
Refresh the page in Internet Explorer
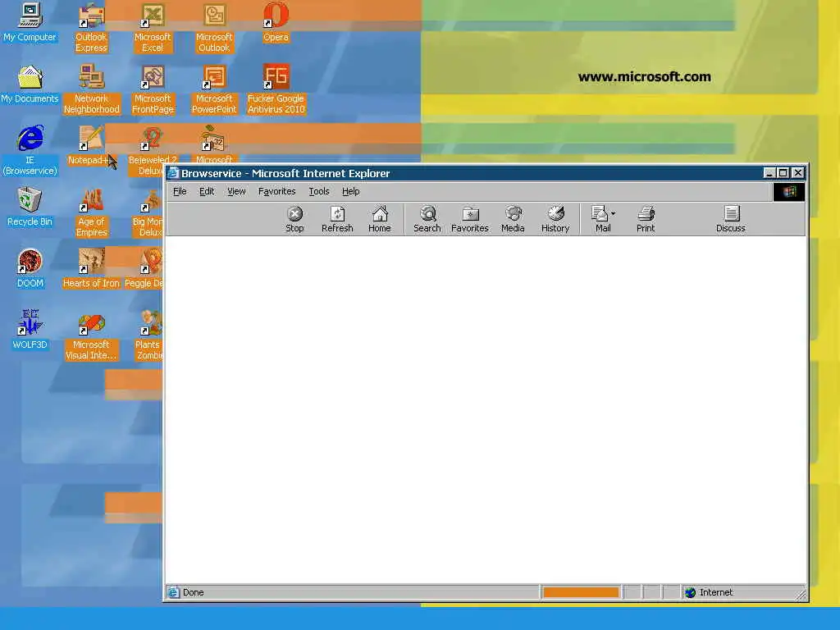click(x=337, y=219)
